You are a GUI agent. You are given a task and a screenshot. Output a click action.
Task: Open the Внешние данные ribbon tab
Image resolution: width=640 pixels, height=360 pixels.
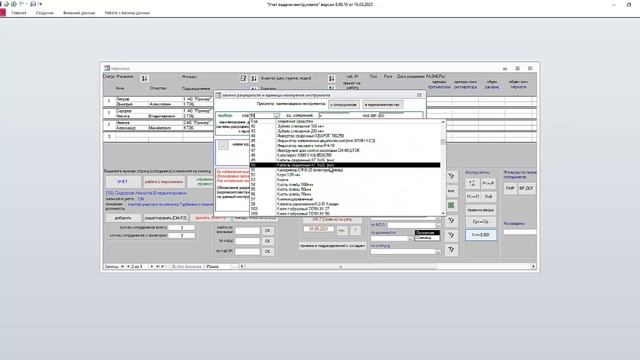[x=79, y=13]
